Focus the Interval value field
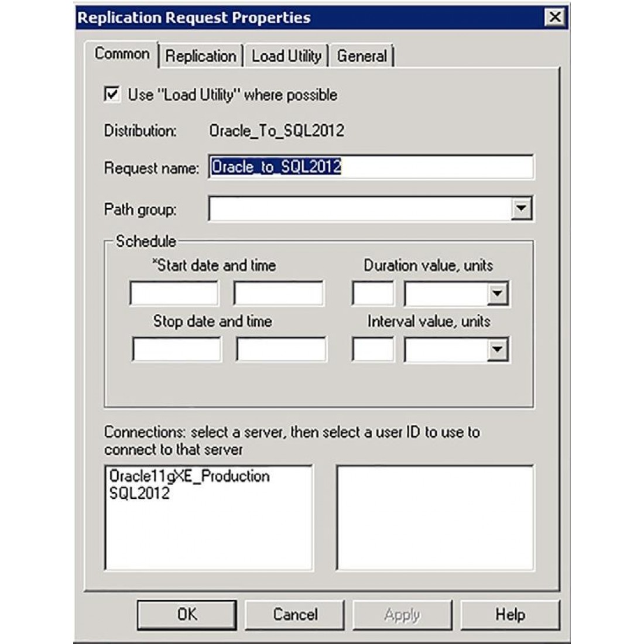The width and height of the screenshot is (644, 644). (372, 350)
